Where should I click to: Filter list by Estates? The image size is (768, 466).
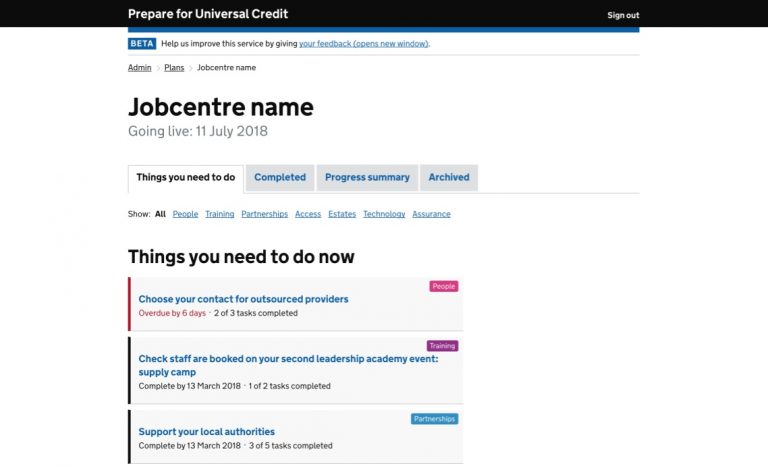coord(342,214)
